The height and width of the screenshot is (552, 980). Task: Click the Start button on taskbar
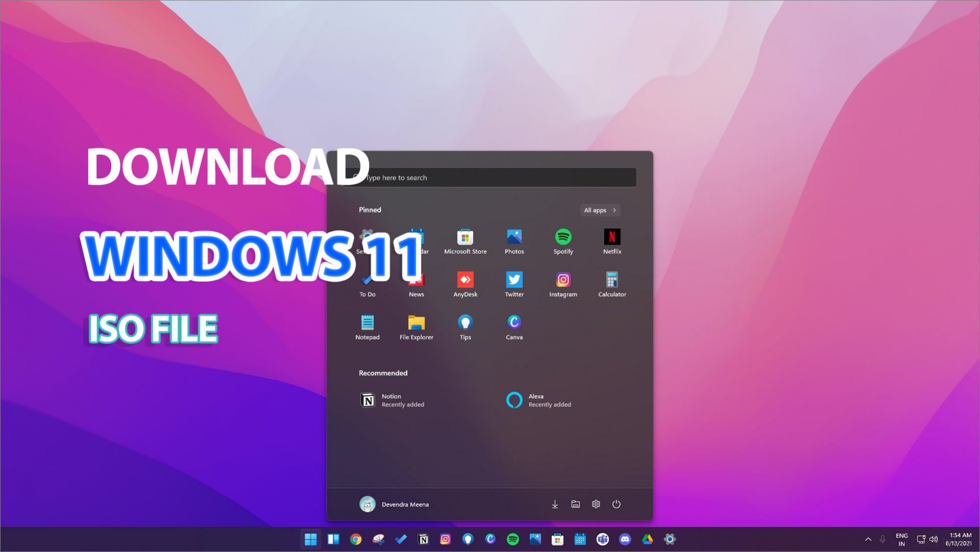310,539
